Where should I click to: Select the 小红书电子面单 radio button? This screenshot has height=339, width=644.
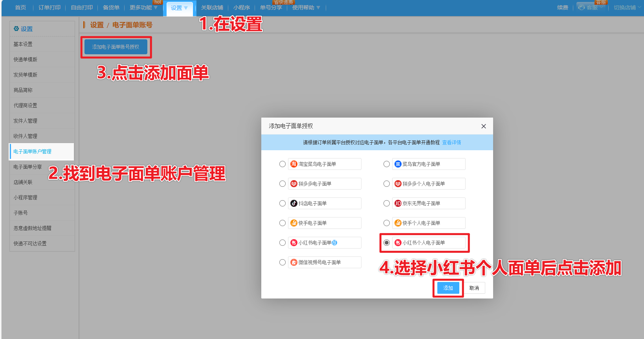283,243
